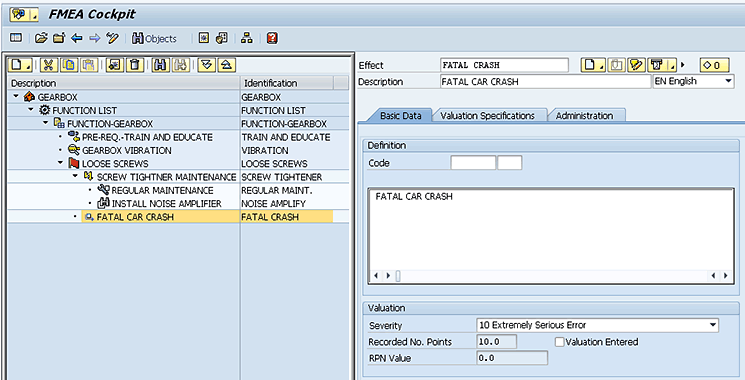
Task: Click the Effect input field
Action: pos(504,65)
